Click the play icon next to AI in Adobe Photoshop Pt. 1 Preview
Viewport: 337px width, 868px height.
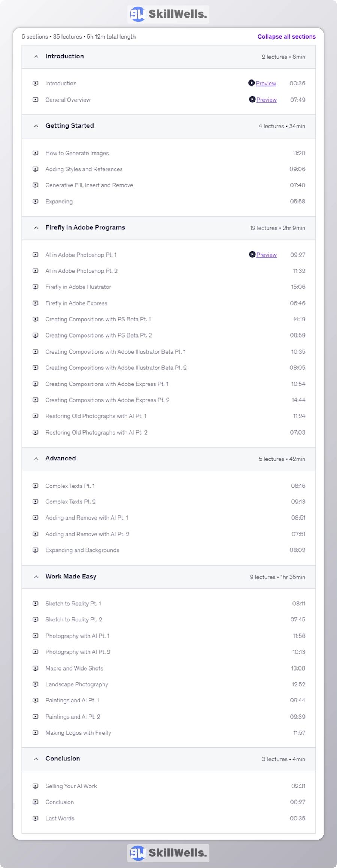pos(252,255)
